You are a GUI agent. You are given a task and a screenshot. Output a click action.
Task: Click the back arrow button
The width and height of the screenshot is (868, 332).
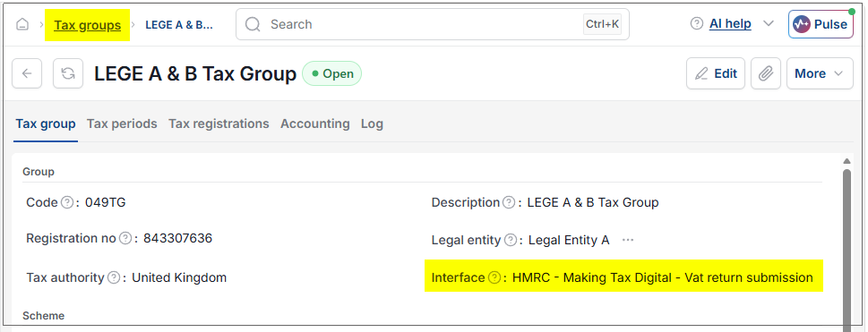[27, 73]
